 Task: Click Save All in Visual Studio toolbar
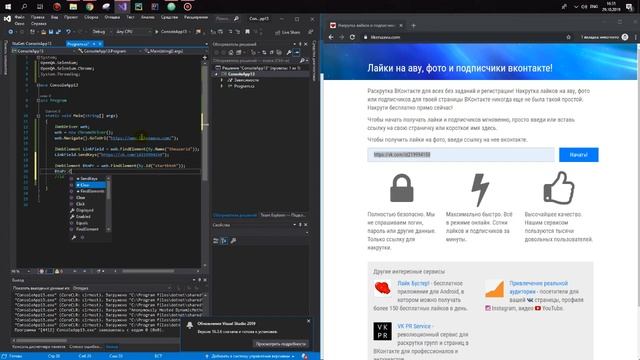(x=58, y=31)
